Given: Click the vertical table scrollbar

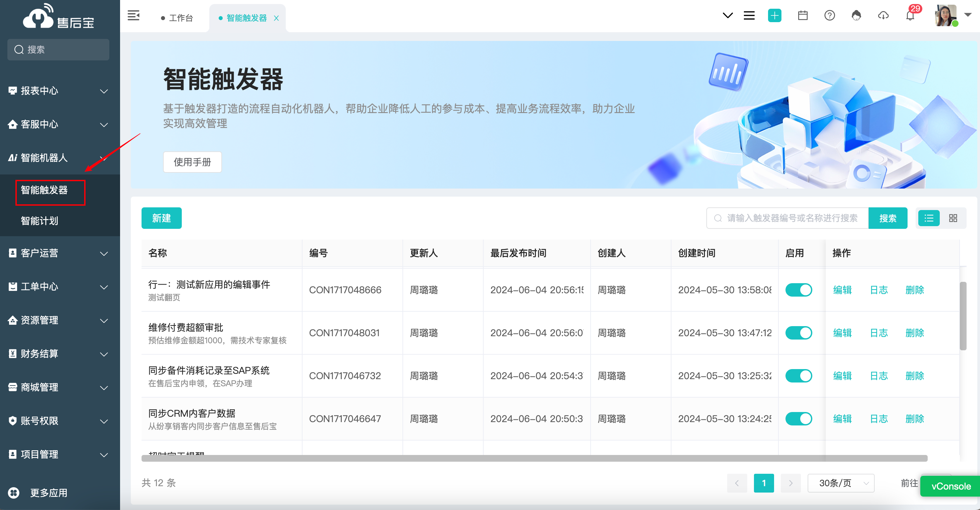Looking at the screenshot, I should 963,316.
